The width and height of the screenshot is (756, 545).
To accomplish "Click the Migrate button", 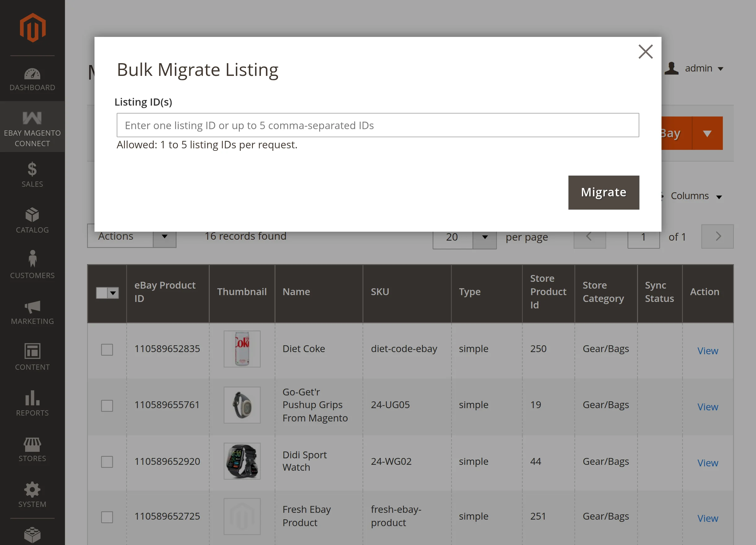I will point(604,193).
